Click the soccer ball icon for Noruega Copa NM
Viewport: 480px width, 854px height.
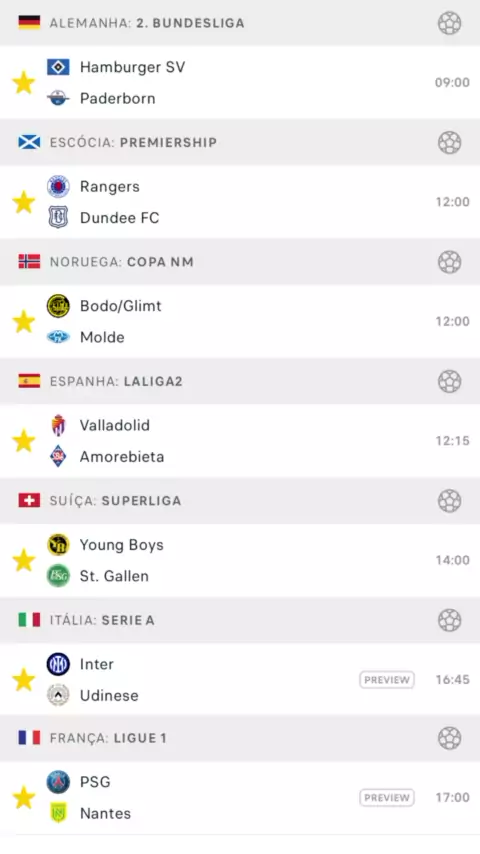coord(449,261)
